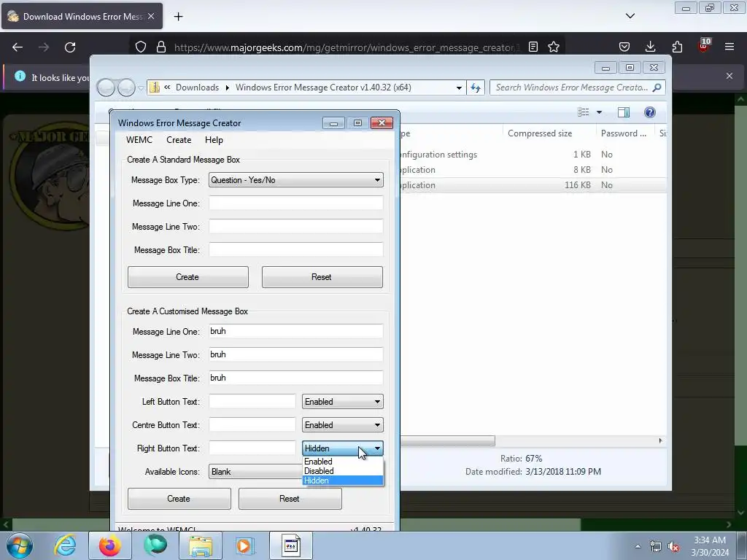Open a new Firefox tab

click(178, 17)
